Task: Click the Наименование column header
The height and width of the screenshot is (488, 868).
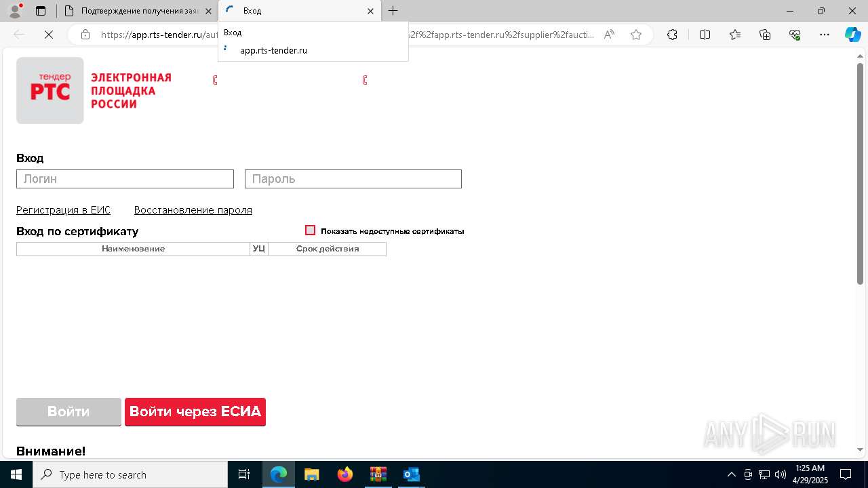Action: pos(134,249)
